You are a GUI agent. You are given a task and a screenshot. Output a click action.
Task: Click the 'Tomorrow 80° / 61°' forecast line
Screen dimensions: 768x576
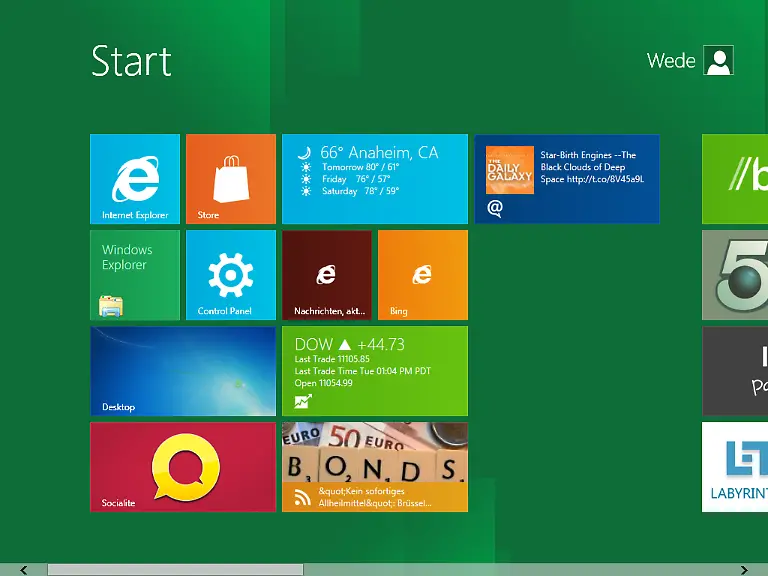coord(360,167)
